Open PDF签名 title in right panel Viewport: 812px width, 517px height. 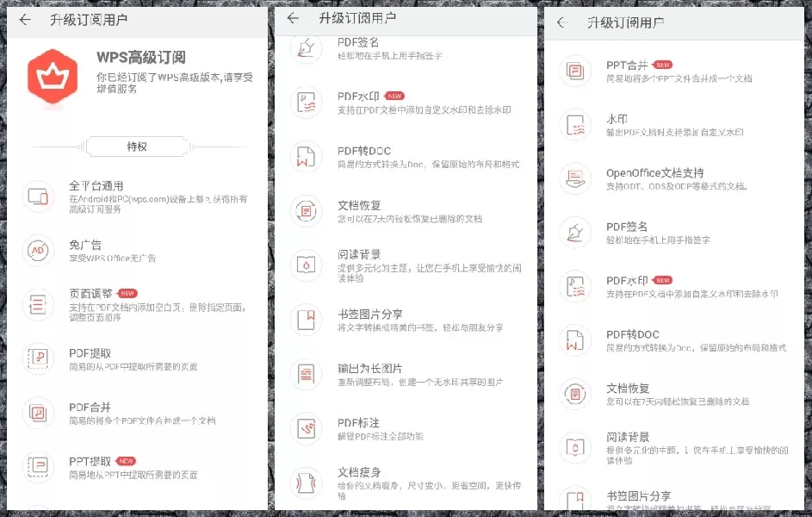627,227
